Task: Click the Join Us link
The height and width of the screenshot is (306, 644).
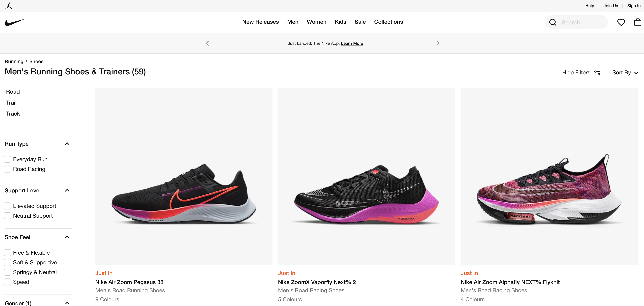Action: [611, 6]
